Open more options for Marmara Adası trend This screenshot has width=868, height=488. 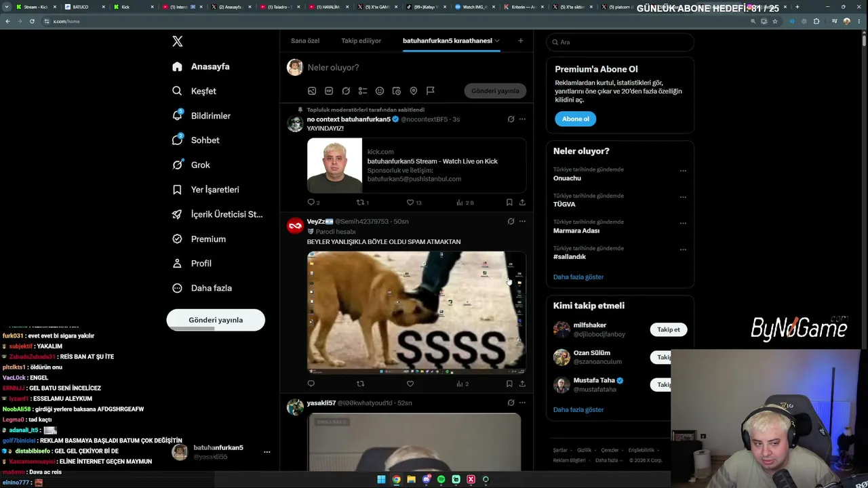tap(683, 224)
